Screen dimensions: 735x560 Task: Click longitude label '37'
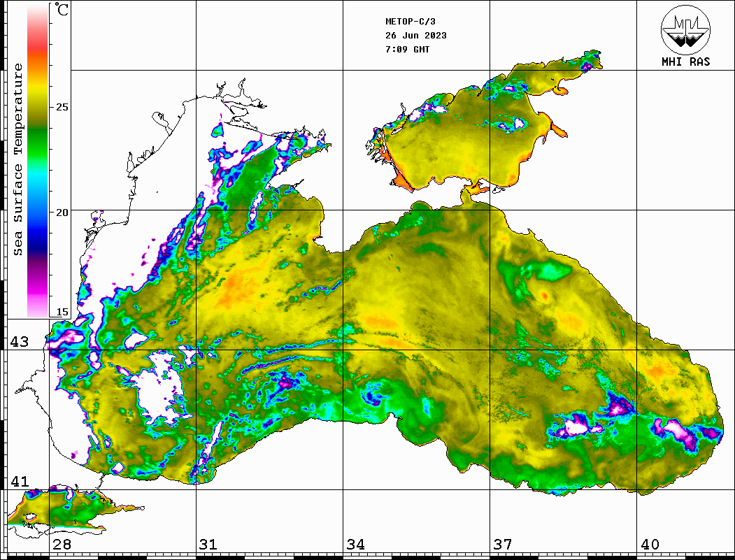[x=503, y=545]
